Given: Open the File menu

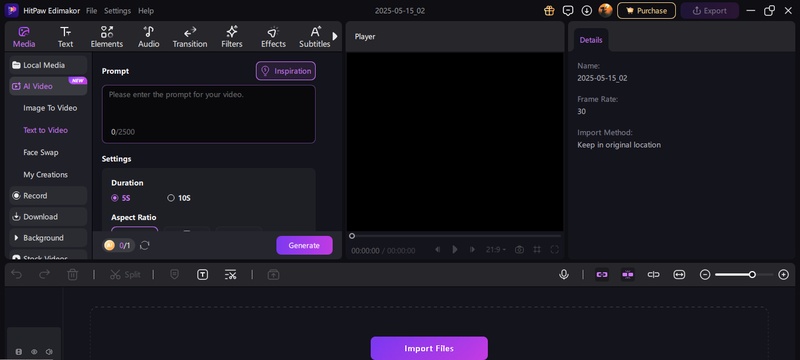Looking at the screenshot, I should (x=91, y=11).
